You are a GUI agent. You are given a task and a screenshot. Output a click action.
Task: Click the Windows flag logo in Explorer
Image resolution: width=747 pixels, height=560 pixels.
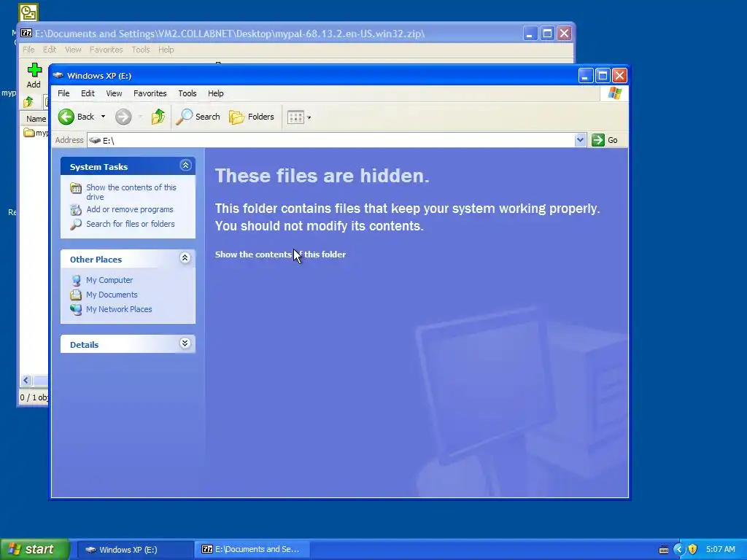point(614,93)
